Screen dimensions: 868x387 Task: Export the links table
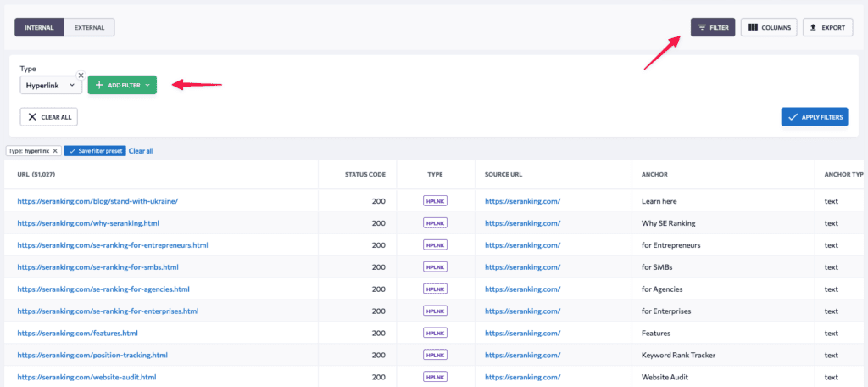[x=827, y=28]
